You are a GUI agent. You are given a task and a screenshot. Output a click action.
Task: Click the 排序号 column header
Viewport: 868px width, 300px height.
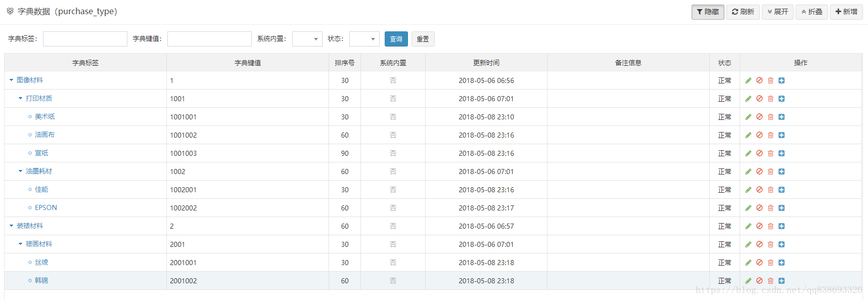coord(345,63)
